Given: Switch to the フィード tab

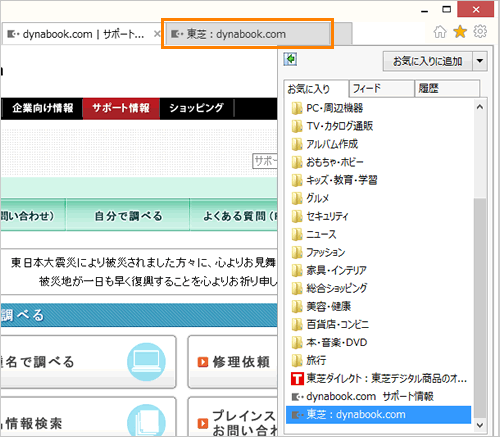Looking at the screenshot, I should click(x=382, y=89).
